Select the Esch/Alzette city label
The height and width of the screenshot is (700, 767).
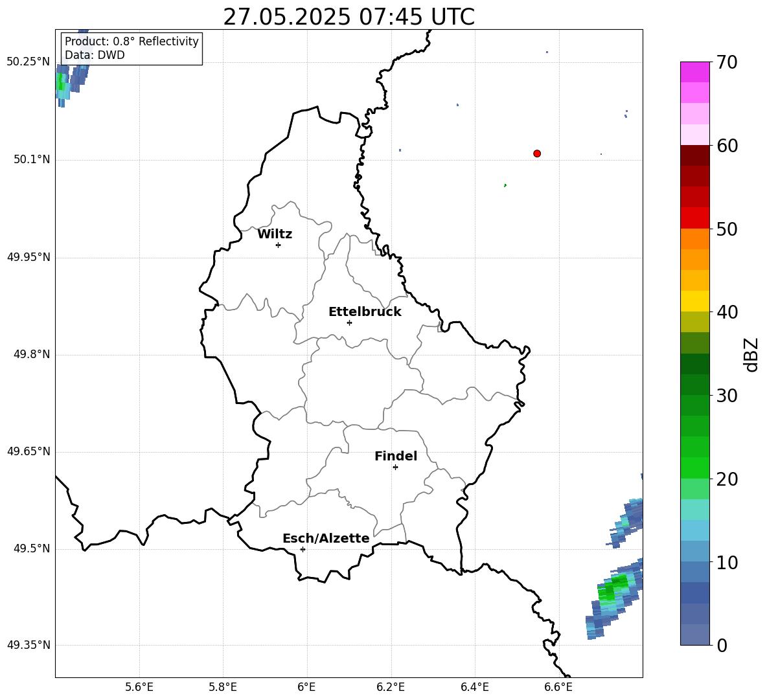click(326, 538)
